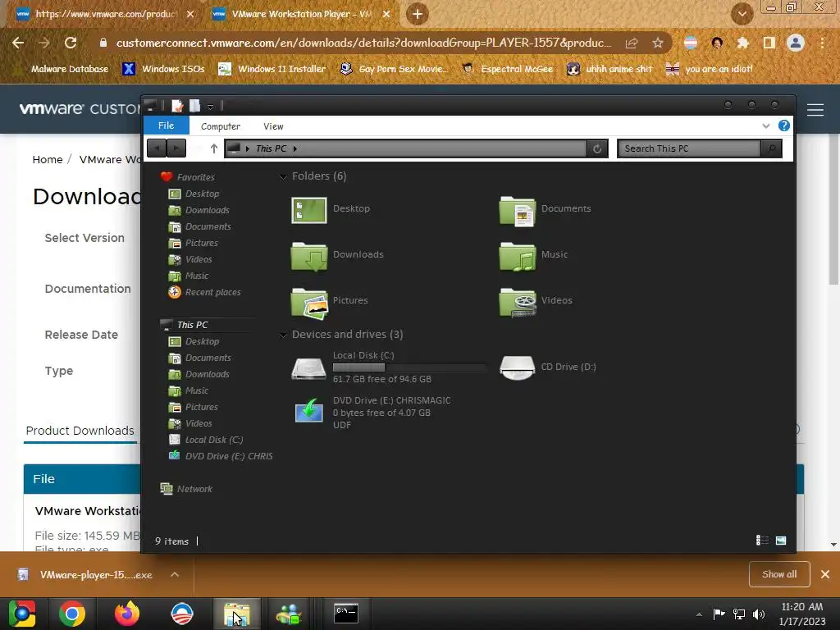Open Firefox from the taskbar
The width and height of the screenshot is (840, 630).
(127, 614)
